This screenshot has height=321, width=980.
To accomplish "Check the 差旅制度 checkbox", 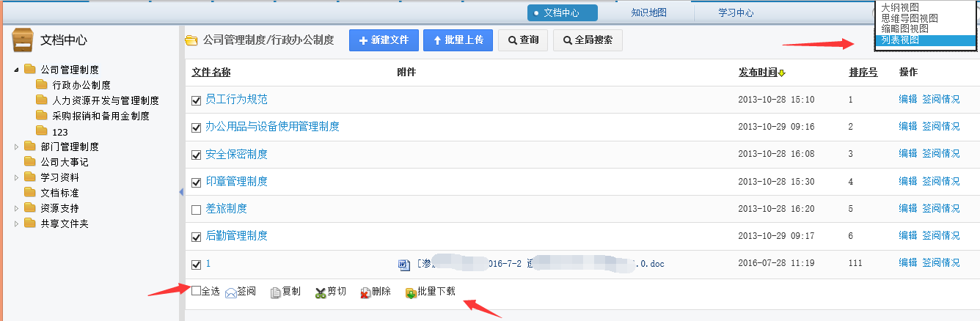I will pyautogui.click(x=196, y=210).
